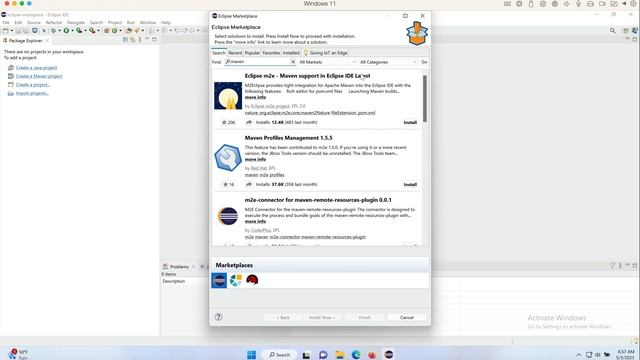This screenshot has width=640, height=360.
Task: Click the Run green play toolbar icon in Eclipse
Action: [x=66, y=31]
